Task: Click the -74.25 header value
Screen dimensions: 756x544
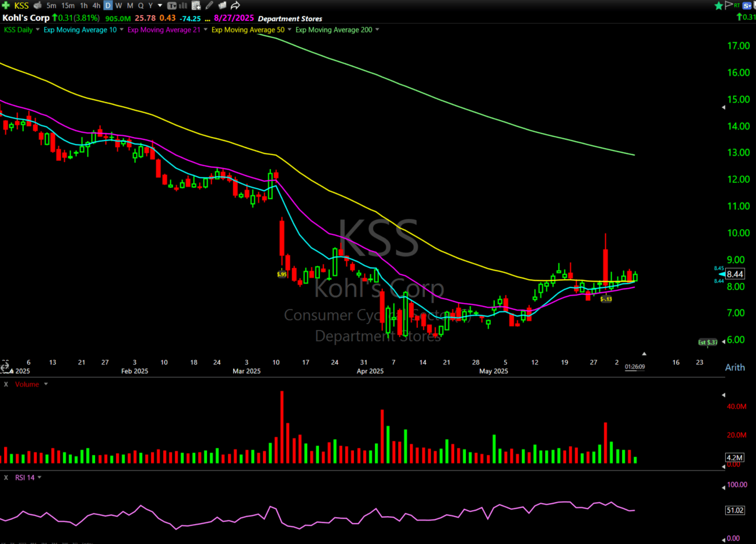Action: [x=190, y=19]
